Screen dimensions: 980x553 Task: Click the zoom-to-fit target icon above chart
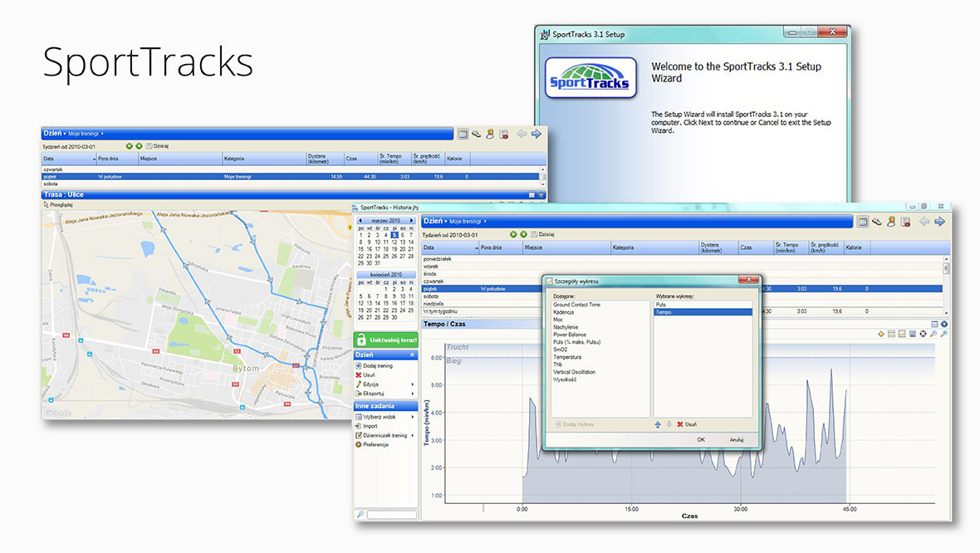(924, 335)
